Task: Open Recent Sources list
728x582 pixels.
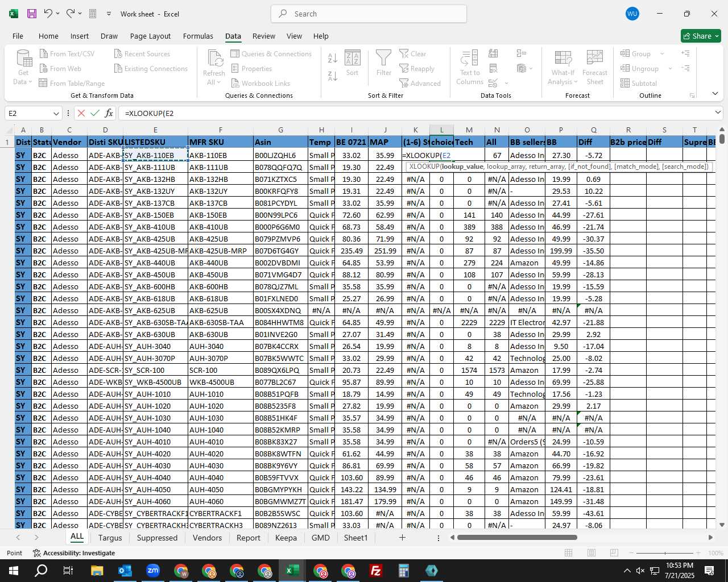Action: click(142, 54)
